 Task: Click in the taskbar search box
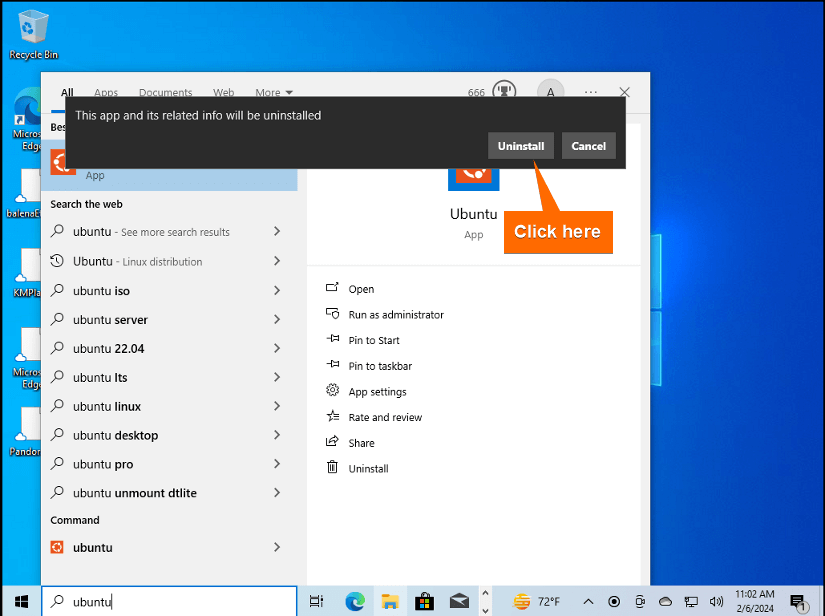169,601
